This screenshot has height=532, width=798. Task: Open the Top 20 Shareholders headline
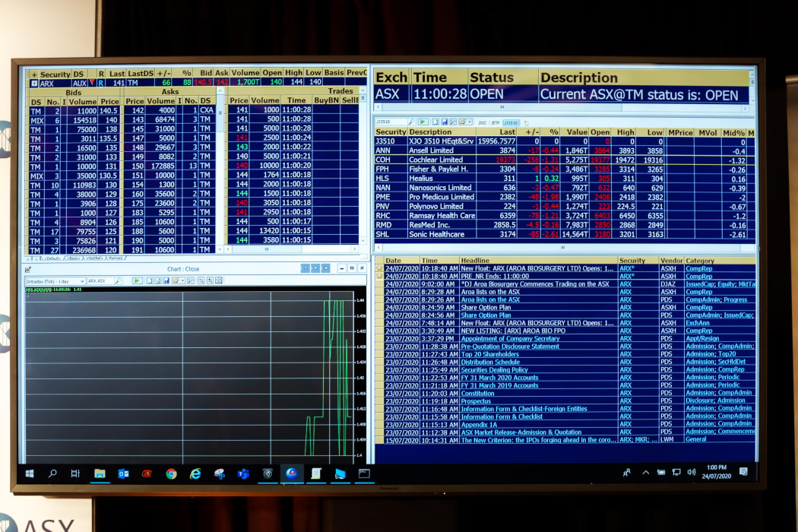coord(489,354)
